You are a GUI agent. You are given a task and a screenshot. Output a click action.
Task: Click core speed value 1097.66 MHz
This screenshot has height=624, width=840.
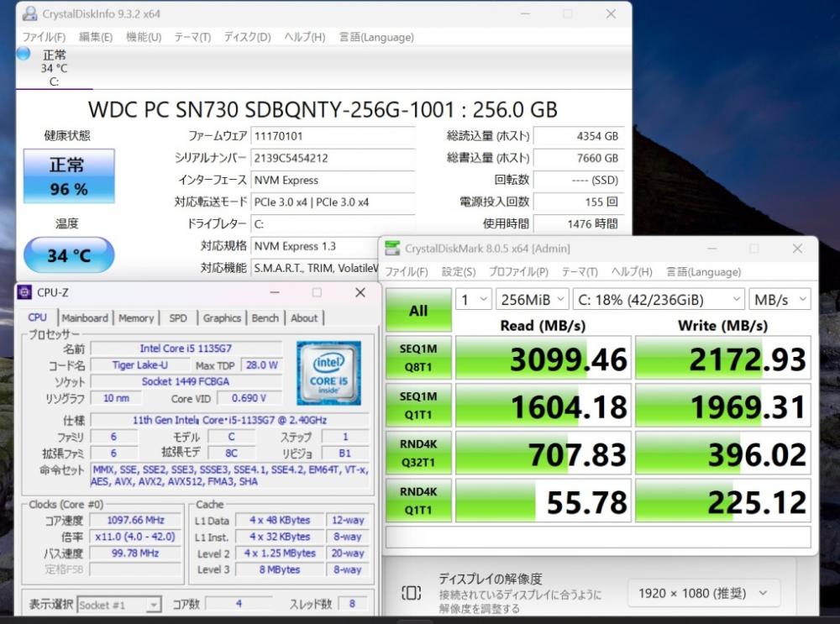click(x=135, y=520)
